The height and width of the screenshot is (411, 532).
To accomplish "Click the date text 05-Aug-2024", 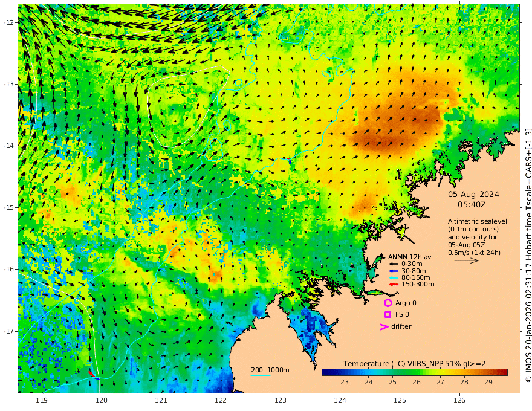I will tap(473, 195).
